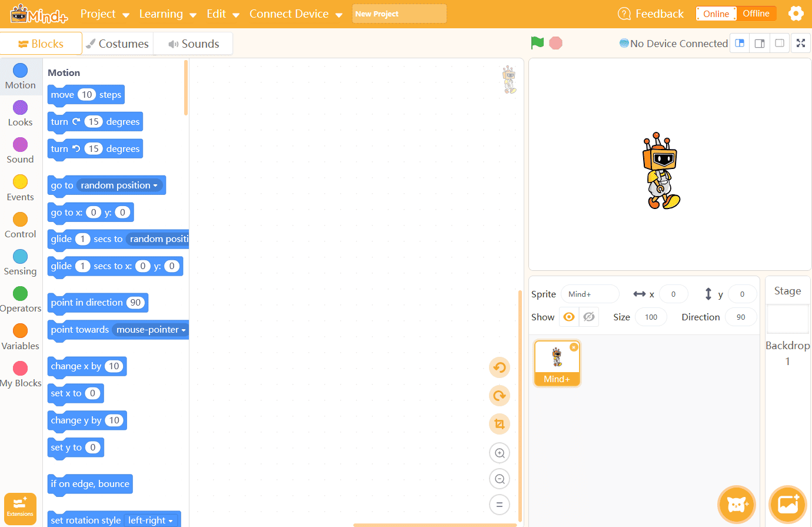Show the sprite with eye icon
This screenshot has width=812, height=527.
569,317
